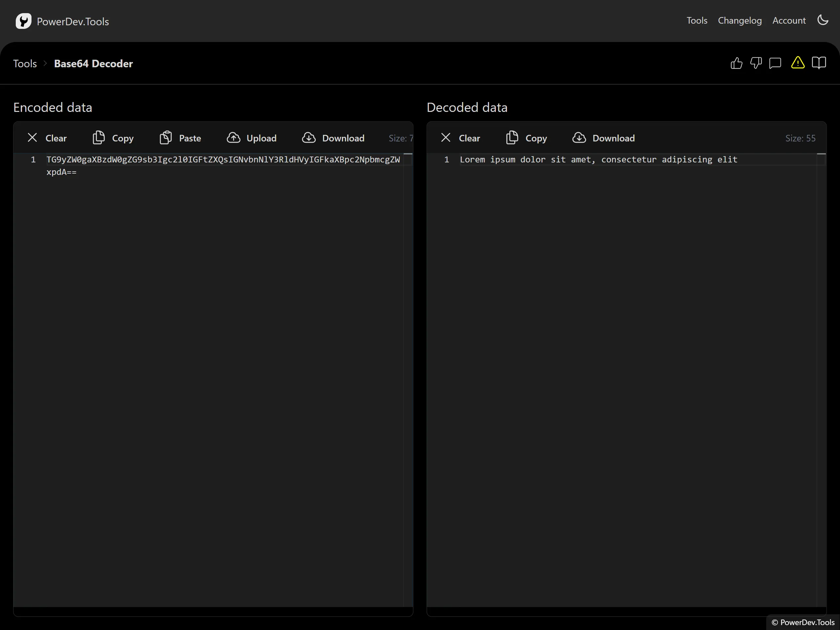Open the comment speech bubble icon

pos(775,63)
